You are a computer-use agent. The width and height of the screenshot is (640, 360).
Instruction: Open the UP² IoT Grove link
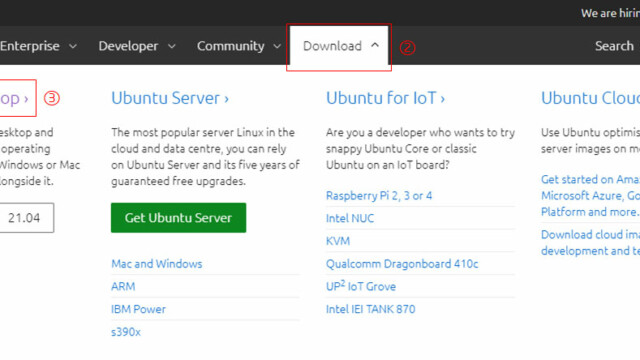[361, 286]
